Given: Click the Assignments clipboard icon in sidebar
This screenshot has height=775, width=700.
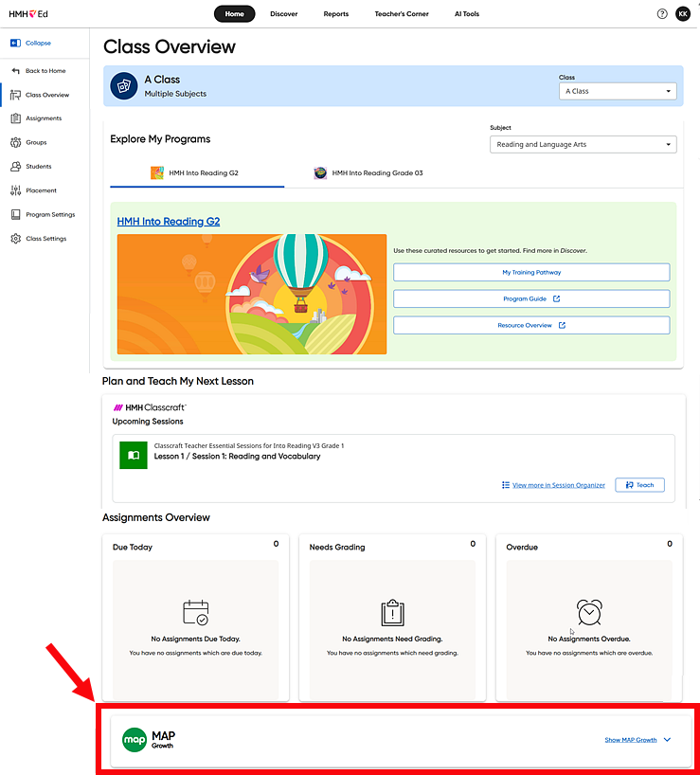Looking at the screenshot, I should click(x=16, y=118).
